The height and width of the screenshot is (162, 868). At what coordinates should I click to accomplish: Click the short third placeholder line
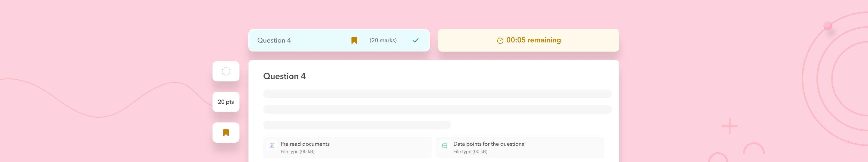point(357,125)
